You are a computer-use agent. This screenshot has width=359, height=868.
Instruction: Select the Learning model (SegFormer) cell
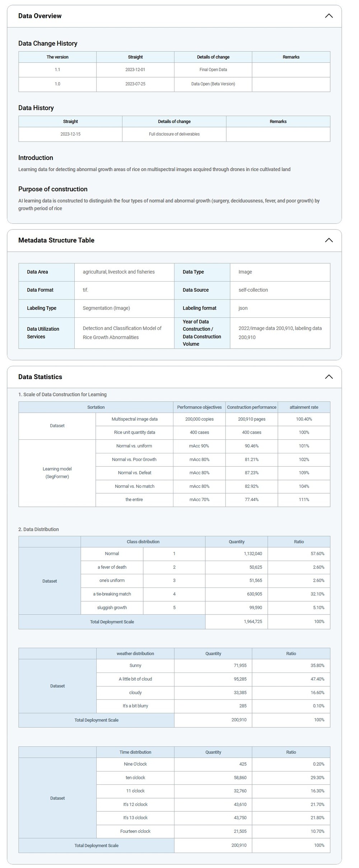[x=57, y=473]
